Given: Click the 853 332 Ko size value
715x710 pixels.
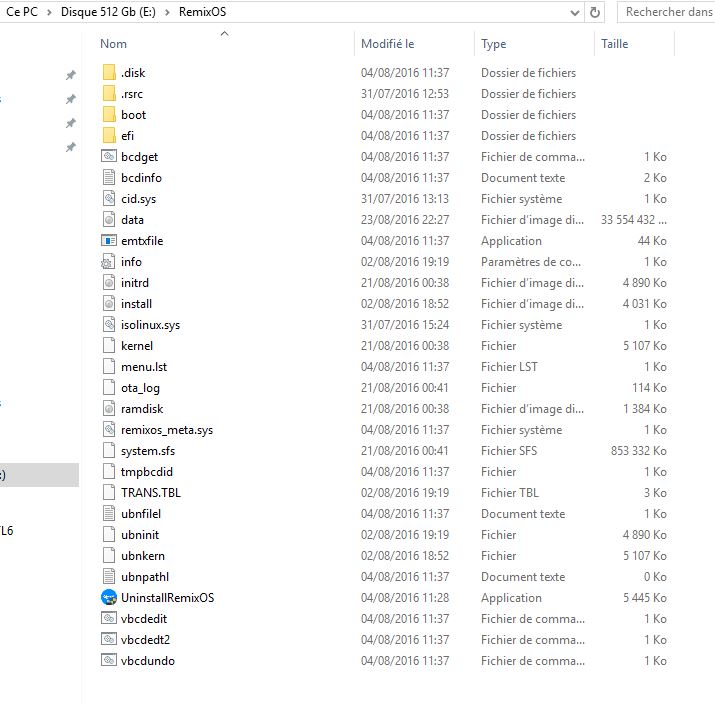Looking at the screenshot, I should click(638, 451).
